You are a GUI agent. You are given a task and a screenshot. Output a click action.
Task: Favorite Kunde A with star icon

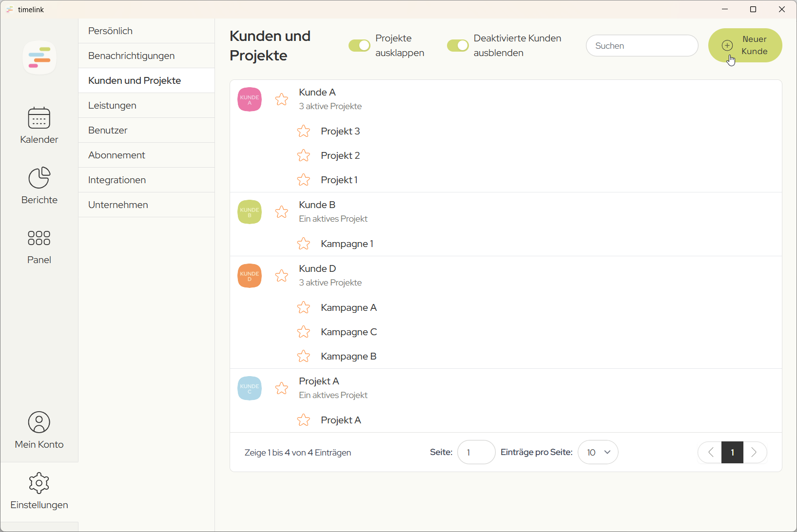tap(282, 99)
